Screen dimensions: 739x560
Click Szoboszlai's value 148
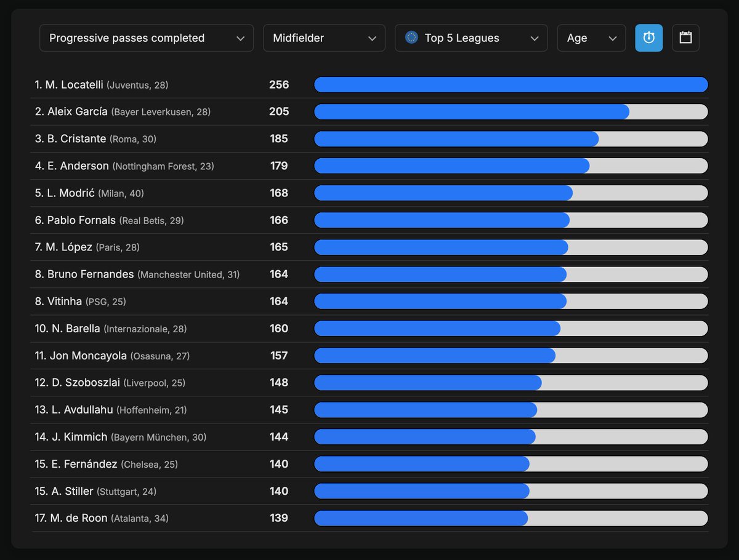coord(279,383)
